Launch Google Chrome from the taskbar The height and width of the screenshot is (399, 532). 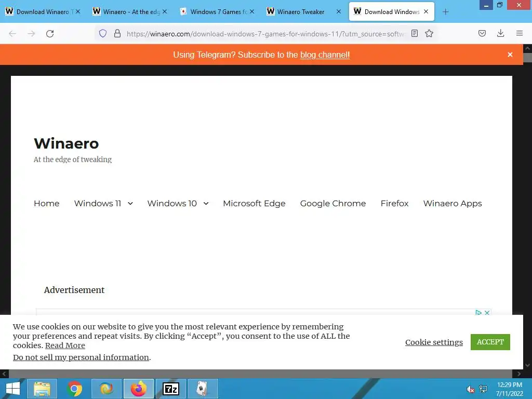pos(74,389)
